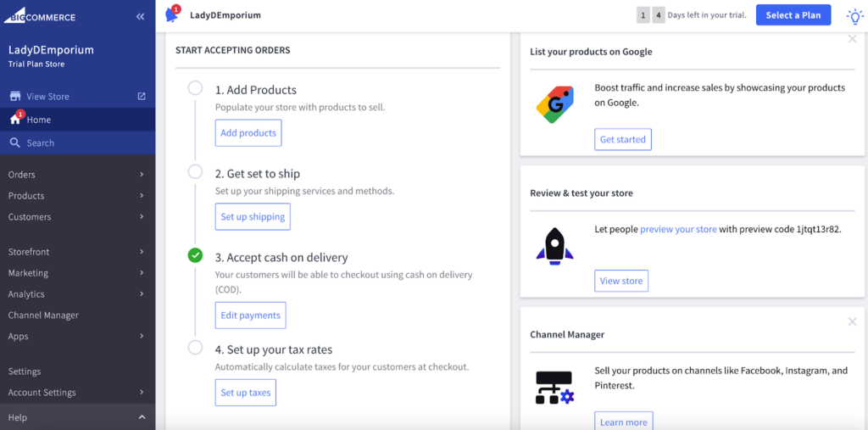Image resolution: width=868 pixels, height=430 pixels.
Task: Open View Store external link icon
Action: point(142,97)
